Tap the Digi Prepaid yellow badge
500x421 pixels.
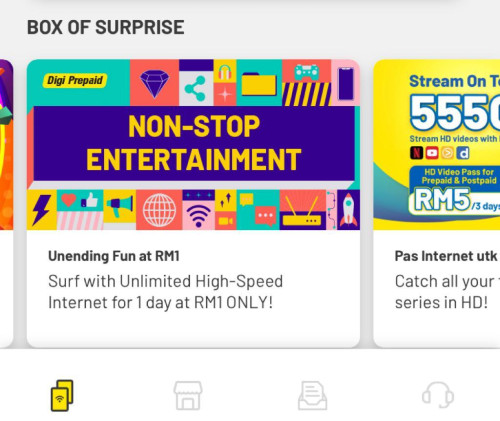(x=75, y=80)
